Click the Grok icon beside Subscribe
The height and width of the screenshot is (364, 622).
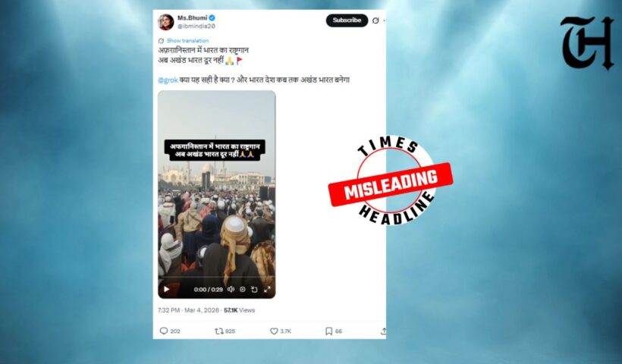375,20
